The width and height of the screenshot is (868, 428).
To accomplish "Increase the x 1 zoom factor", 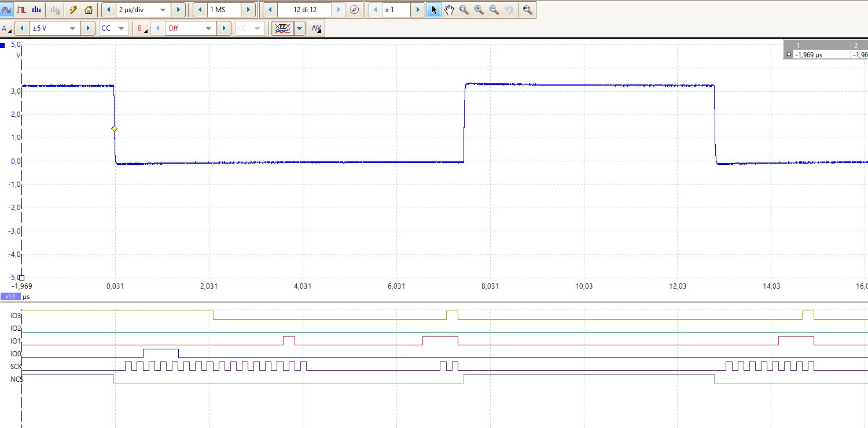I will (418, 10).
